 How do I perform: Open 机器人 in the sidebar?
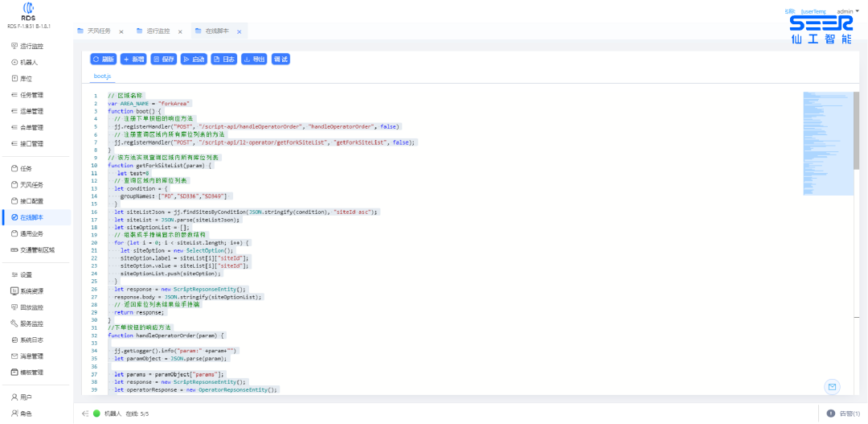click(x=29, y=62)
